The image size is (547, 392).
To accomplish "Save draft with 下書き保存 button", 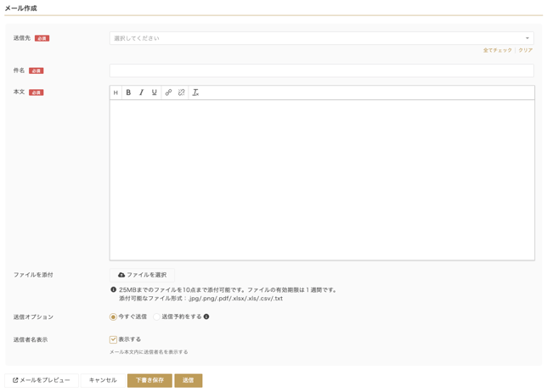I will [149, 380].
